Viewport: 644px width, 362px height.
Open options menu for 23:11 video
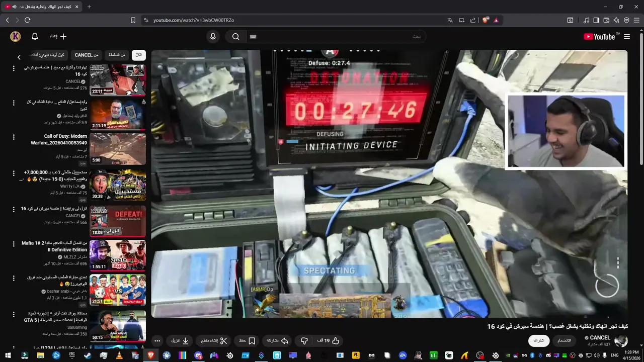[14, 68]
